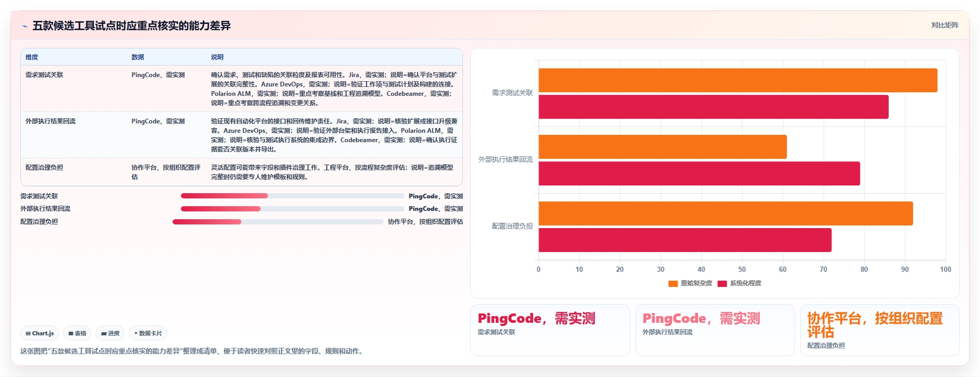Image resolution: width=980 pixels, height=377 pixels.
Task: Click the x-axis tick value 100
Action: click(945, 269)
